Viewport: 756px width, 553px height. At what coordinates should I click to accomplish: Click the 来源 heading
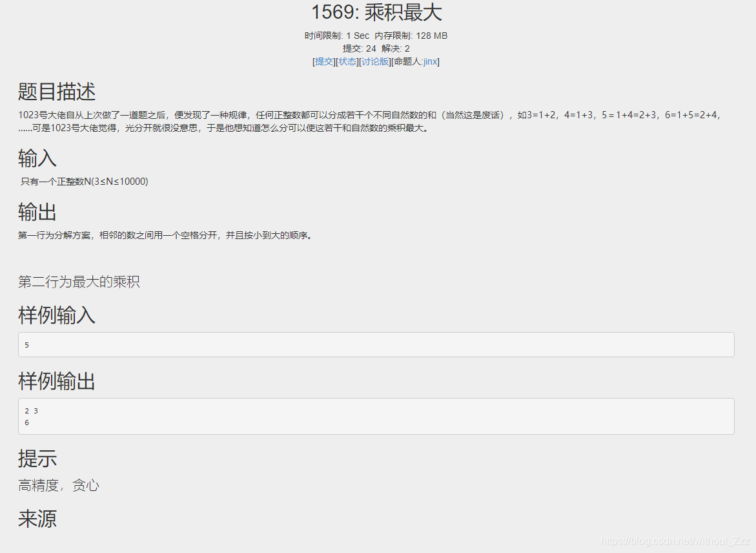[x=37, y=519]
